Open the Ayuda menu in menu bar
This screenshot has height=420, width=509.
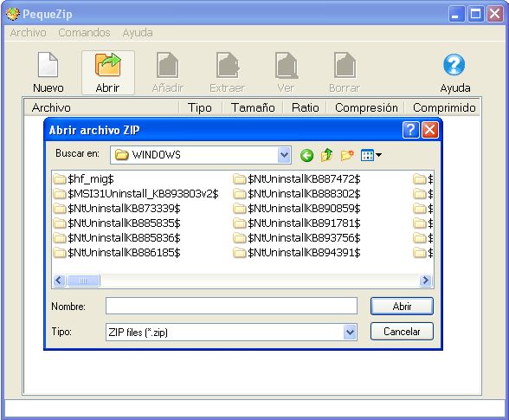[x=138, y=33]
